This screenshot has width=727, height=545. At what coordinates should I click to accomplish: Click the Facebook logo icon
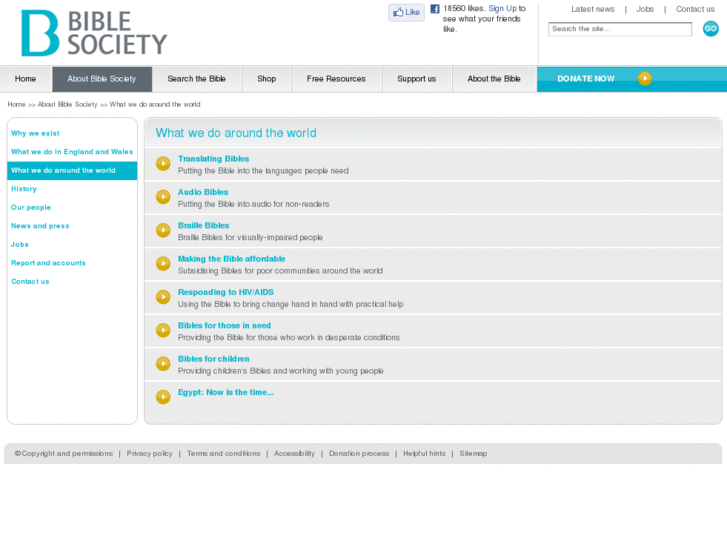point(435,9)
